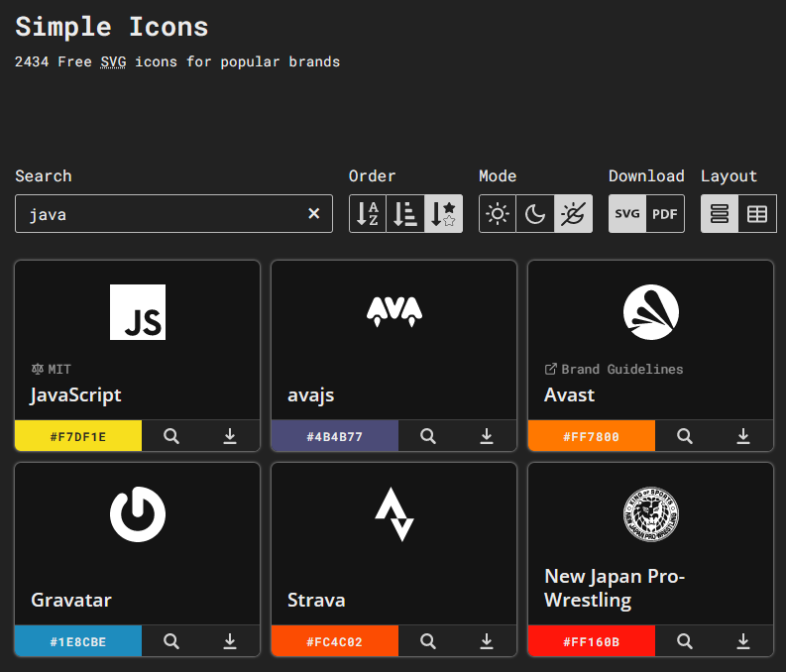Order icons by color
Image resolution: width=786 pixels, height=672 pixels.
405,214
